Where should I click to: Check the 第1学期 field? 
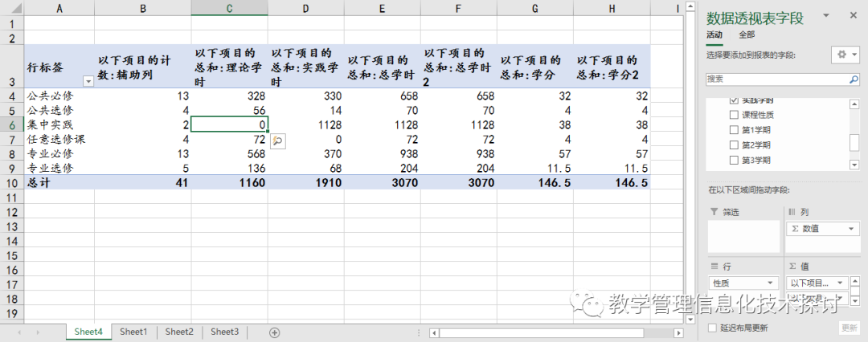[x=734, y=131]
